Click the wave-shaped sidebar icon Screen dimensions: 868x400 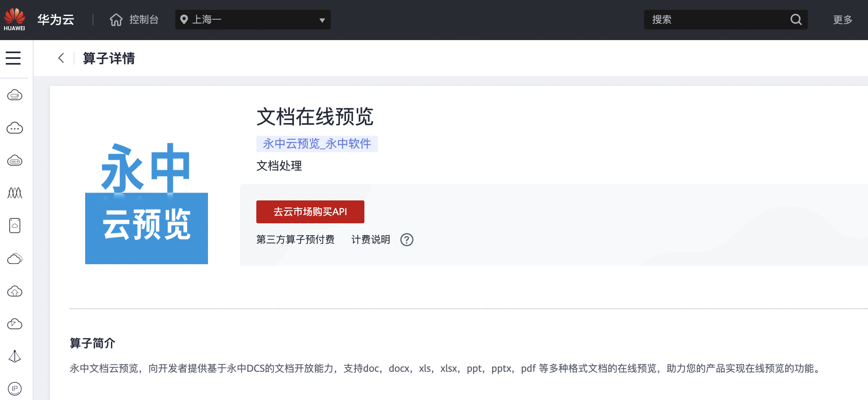click(x=15, y=193)
